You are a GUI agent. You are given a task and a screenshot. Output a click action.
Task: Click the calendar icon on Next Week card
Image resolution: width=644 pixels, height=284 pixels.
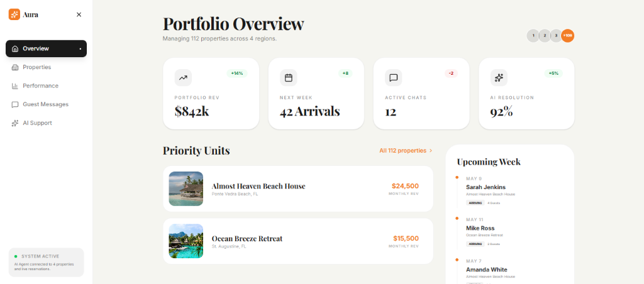(289, 77)
